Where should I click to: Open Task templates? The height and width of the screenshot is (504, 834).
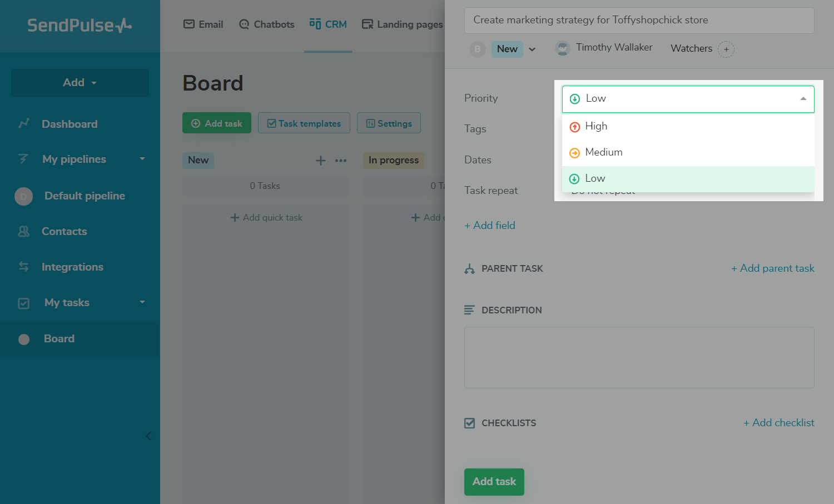point(304,123)
